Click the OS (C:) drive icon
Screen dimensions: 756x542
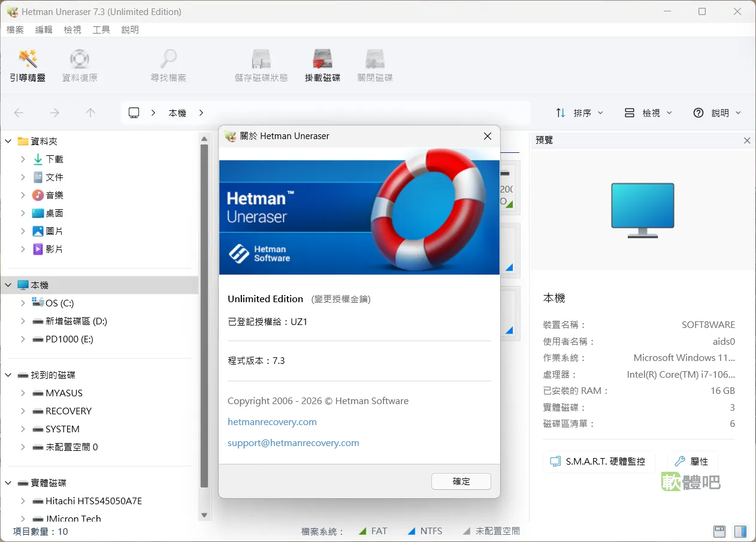coord(38,303)
